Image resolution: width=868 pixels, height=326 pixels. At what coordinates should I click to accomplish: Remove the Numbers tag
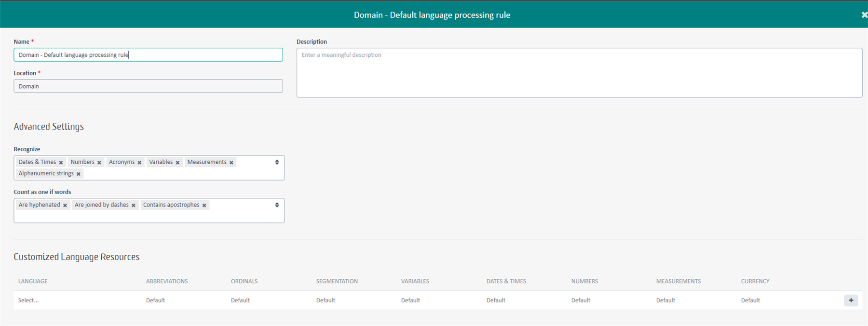(99, 163)
